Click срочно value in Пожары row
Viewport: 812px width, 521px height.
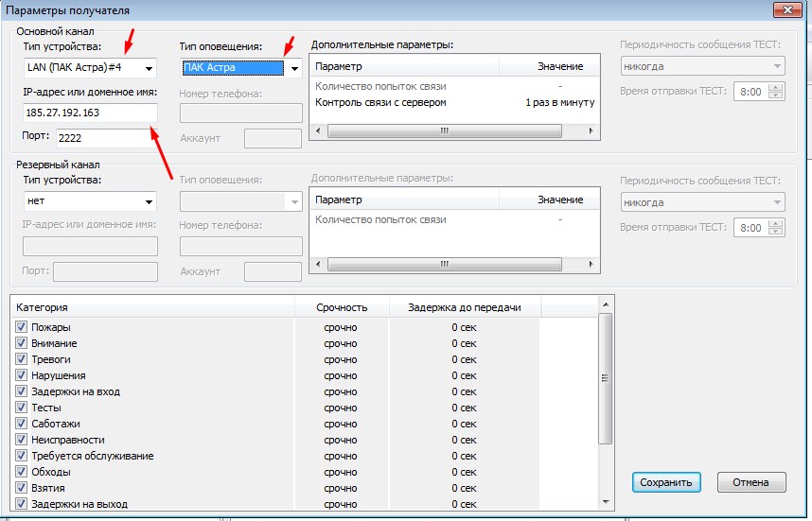341,327
